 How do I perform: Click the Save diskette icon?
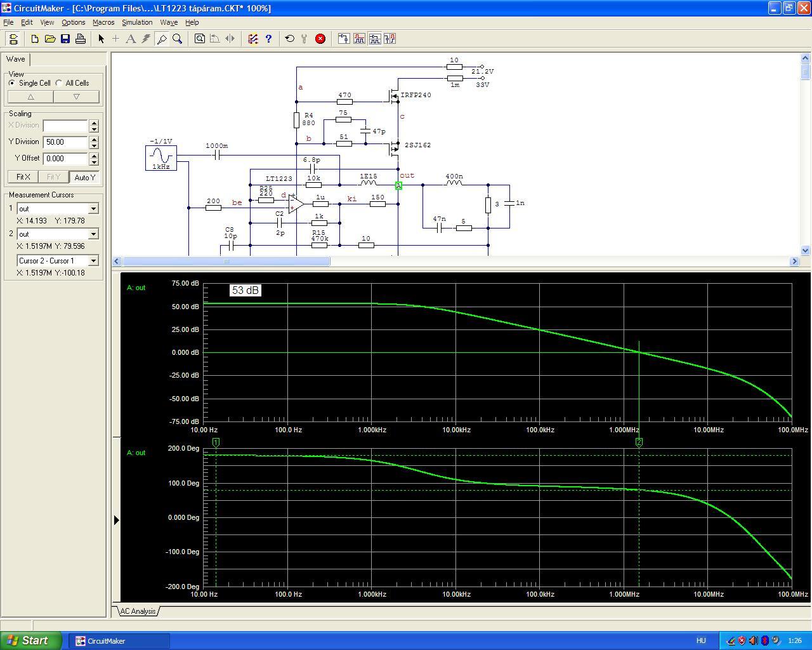click(x=65, y=39)
